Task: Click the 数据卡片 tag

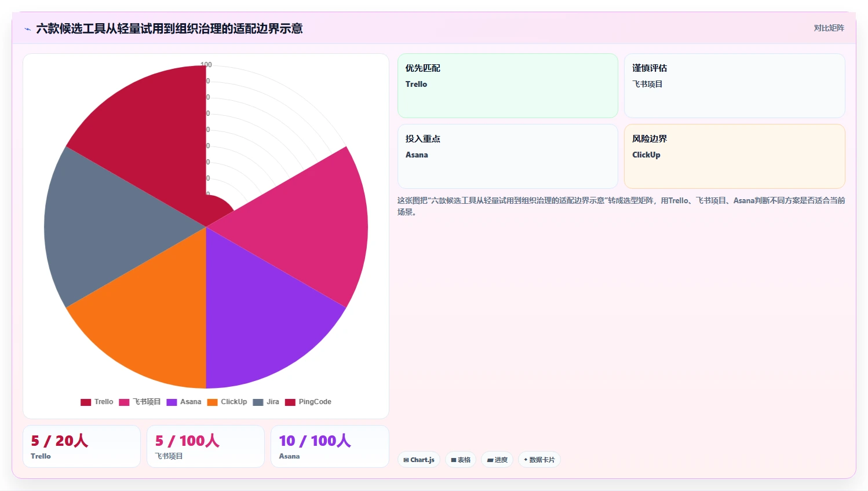Action: (x=539, y=460)
